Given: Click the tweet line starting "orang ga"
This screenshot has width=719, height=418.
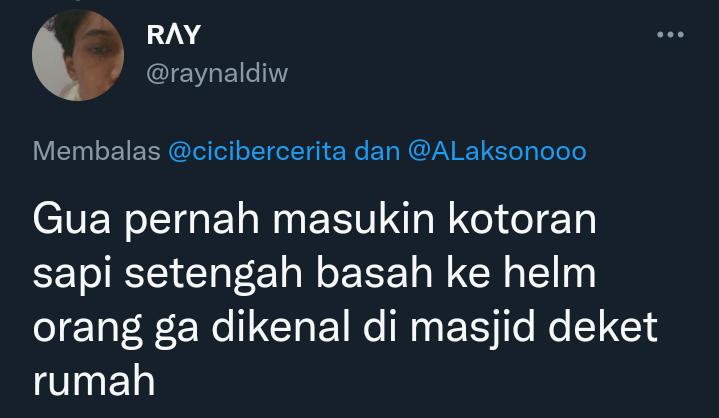Looking at the screenshot, I should [x=345, y=328].
